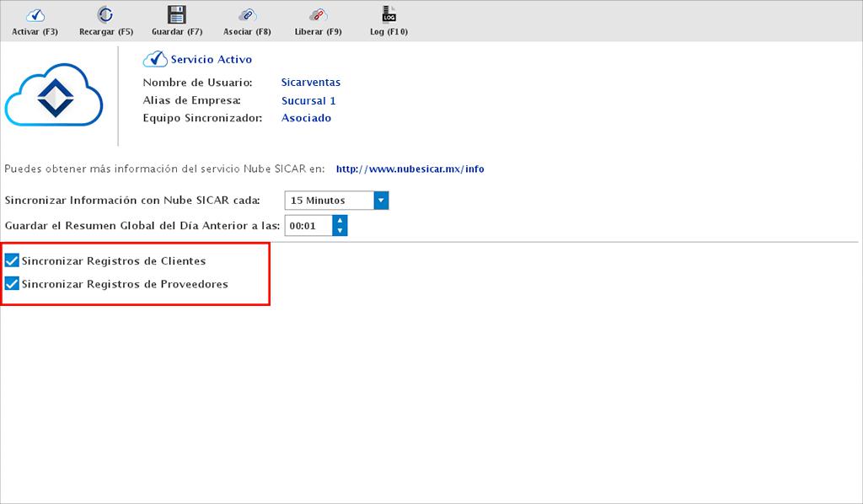Viewport: 863px width, 504px height.
Task: Select the Sucursal 1 company alias
Action: pyautogui.click(x=308, y=101)
